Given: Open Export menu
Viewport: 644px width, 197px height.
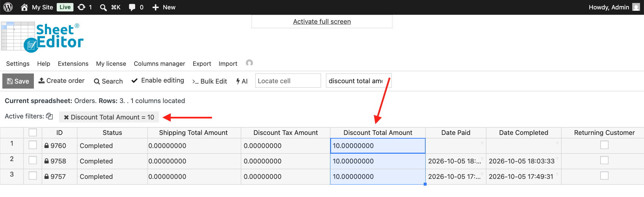Looking at the screenshot, I should pos(202,63).
